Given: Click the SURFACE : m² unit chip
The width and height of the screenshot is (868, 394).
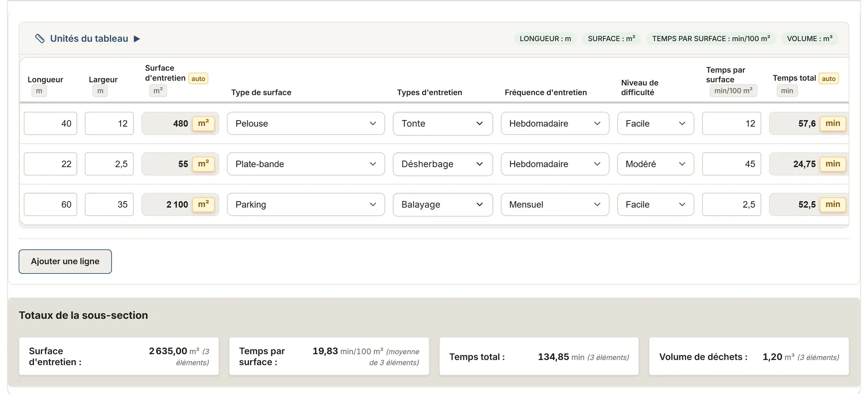Looking at the screenshot, I should 612,39.
